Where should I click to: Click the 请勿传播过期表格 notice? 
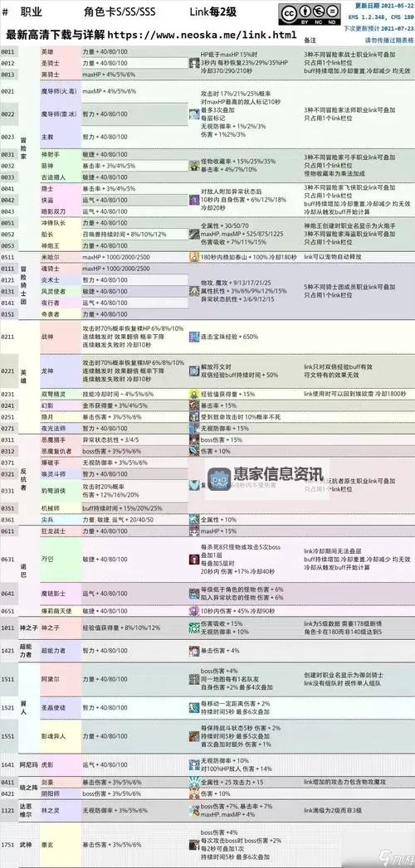tap(388, 40)
